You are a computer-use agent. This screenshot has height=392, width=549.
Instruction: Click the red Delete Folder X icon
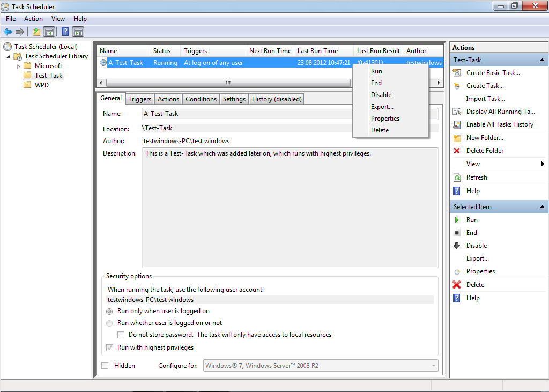pos(457,151)
